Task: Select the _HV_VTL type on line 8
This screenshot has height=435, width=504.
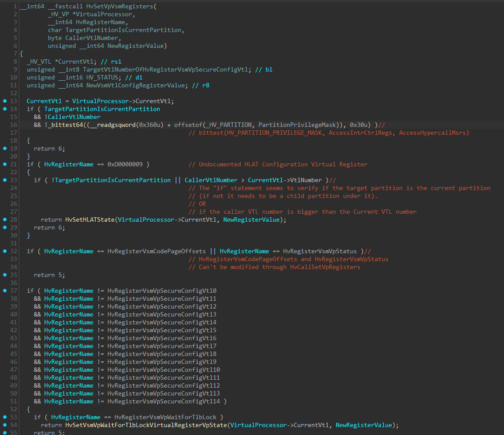Action: [x=39, y=62]
